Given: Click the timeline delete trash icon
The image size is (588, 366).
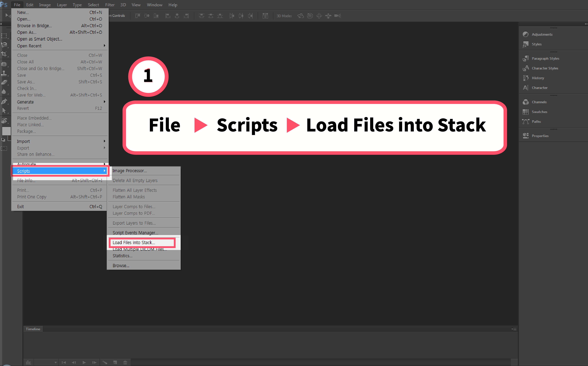Looking at the screenshot, I should click(x=125, y=362).
